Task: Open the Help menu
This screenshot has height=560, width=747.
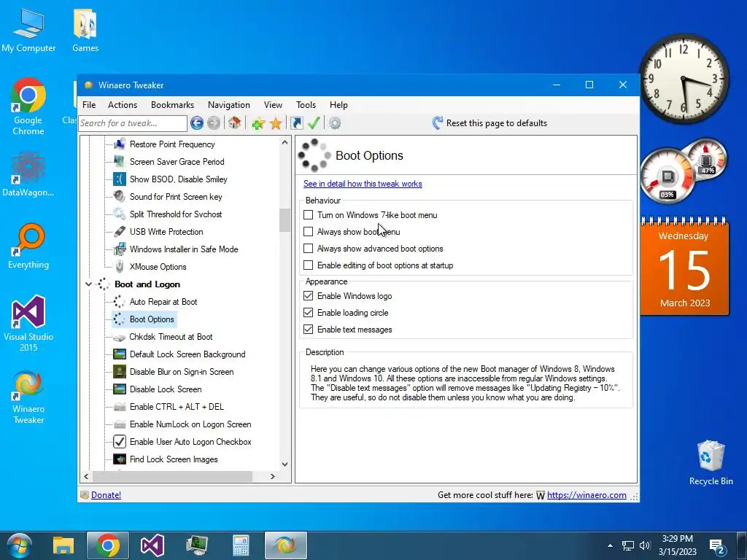Action: [x=338, y=105]
